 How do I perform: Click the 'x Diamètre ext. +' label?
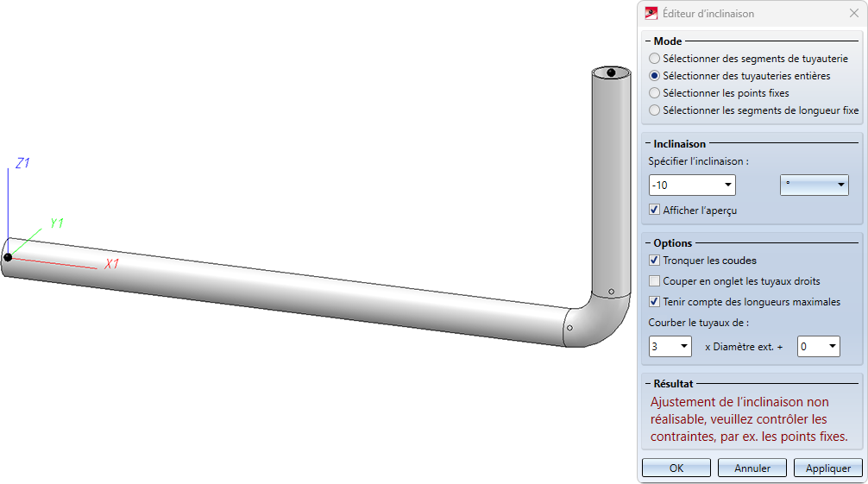click(744, 347)
